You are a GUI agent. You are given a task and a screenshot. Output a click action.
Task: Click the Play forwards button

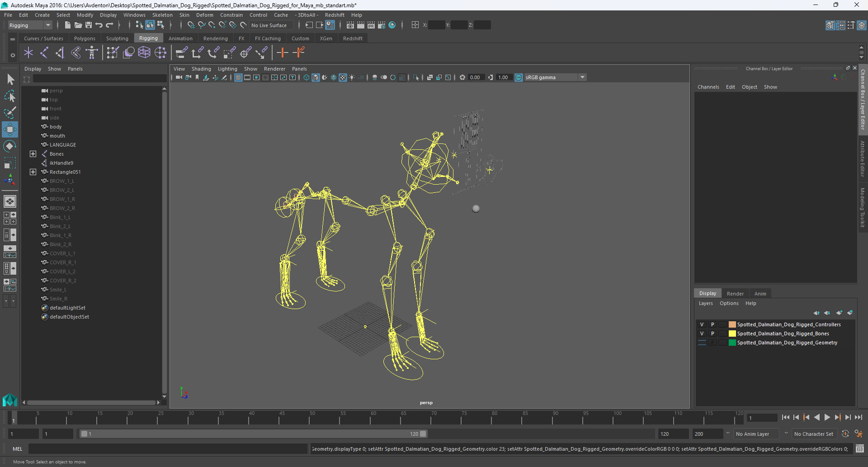click(827, 418)
